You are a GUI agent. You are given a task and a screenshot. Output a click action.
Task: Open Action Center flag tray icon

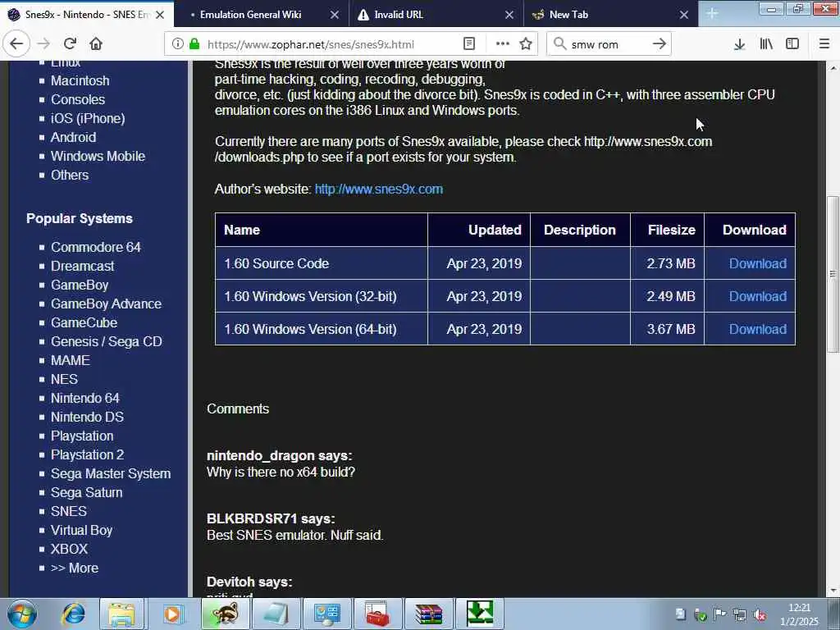click(720, 614)
